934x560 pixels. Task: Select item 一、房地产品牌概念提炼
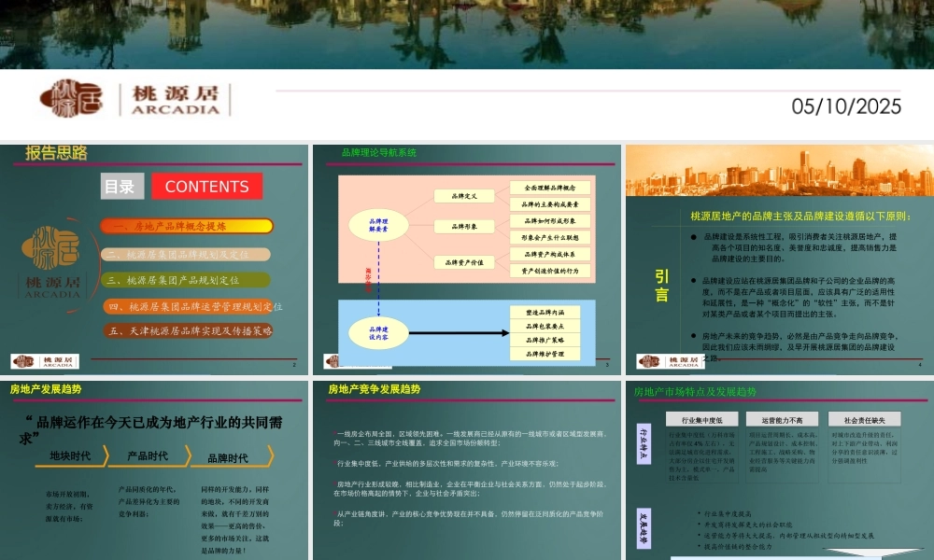pyautogui.click(x=187, y=226)
